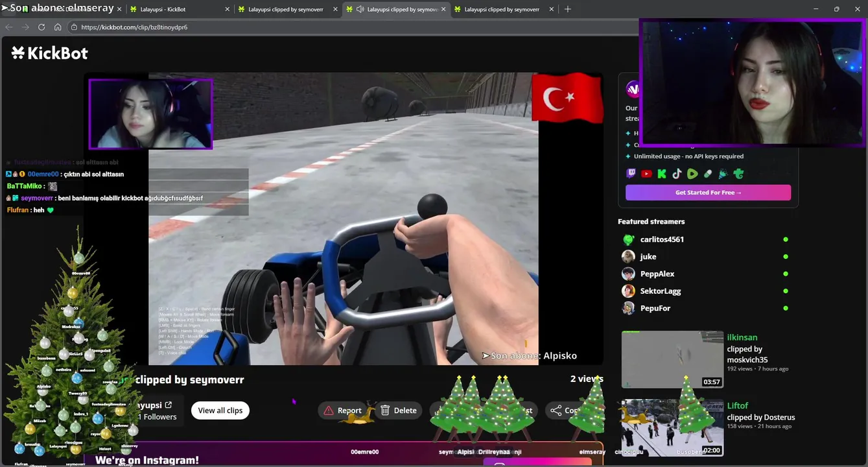Click "158 views • 21 hours ago" text
The image size is (868, 467).
coord(759,426)
